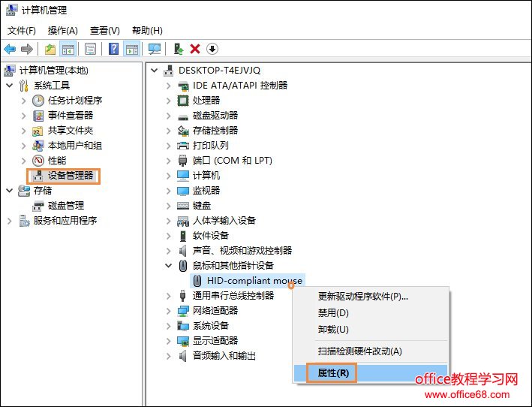Open the 帮助(H) menu
This screenshot has width=532, height=407.
147,31
